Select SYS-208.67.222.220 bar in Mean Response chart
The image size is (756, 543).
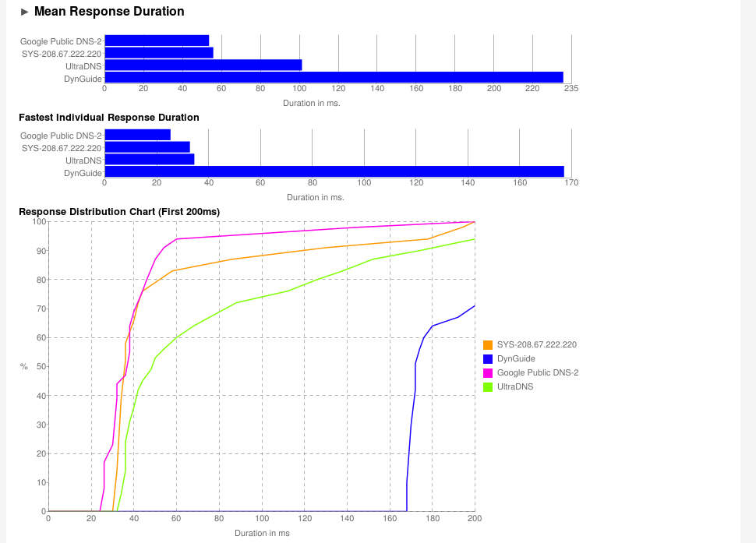click(x=158, y=53)
